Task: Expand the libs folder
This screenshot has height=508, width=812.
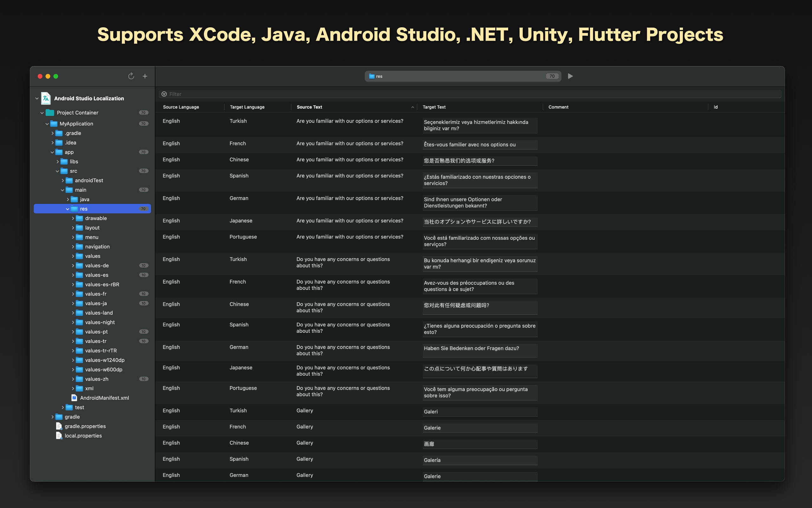Action: click(57, 162)
